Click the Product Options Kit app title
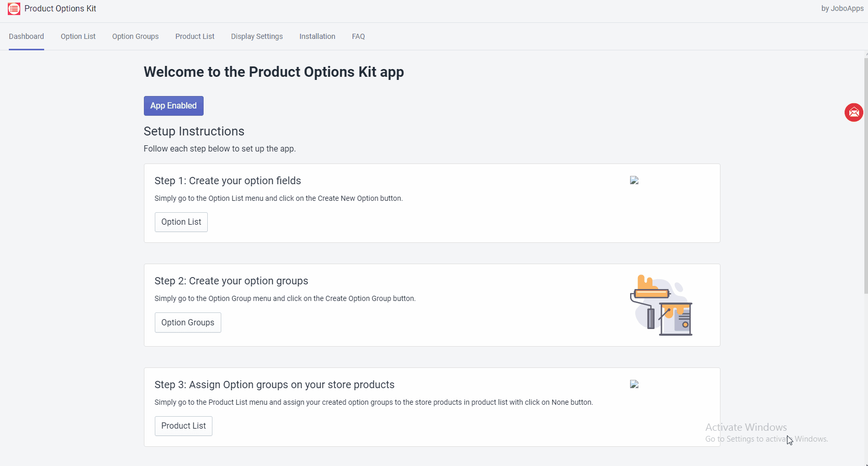The image size is (868, 466). (x=60, y=9)
